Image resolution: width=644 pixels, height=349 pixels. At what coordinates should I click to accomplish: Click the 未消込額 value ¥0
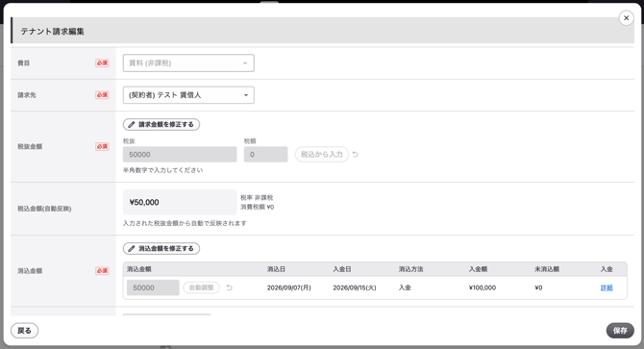point(538,287)
